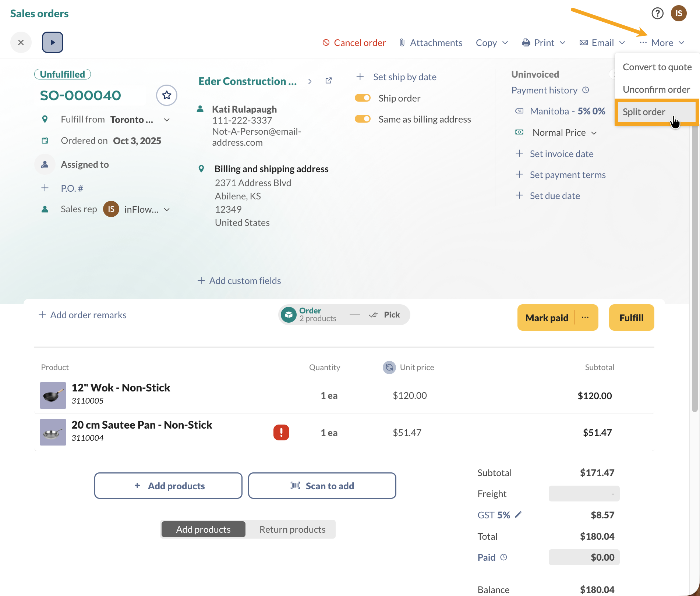This screenshot has height=596, width=700.
Task: Open the Normal Price dropdown
Action: (594, 132)
